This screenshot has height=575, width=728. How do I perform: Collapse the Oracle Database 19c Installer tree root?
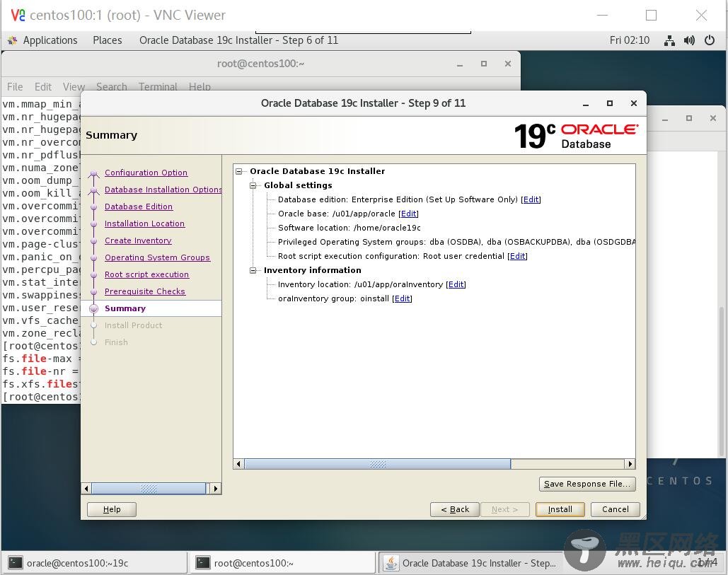click(x=238, y=171)
